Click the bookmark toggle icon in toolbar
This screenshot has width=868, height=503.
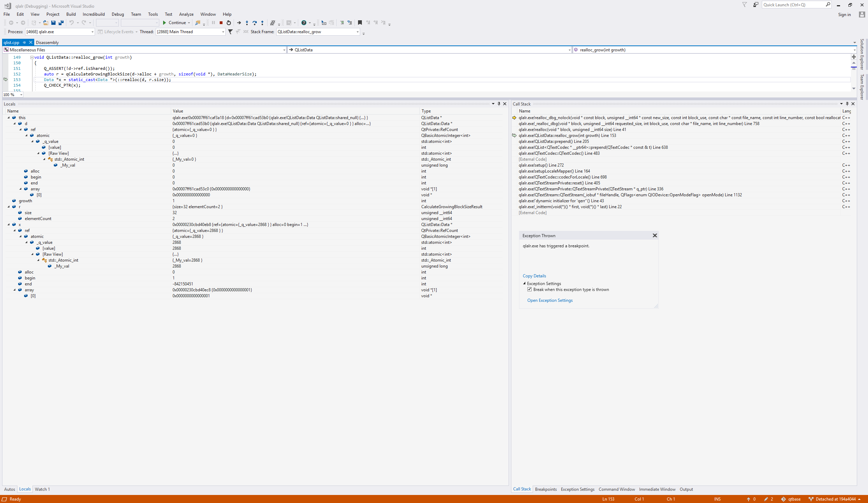(360, 23)
